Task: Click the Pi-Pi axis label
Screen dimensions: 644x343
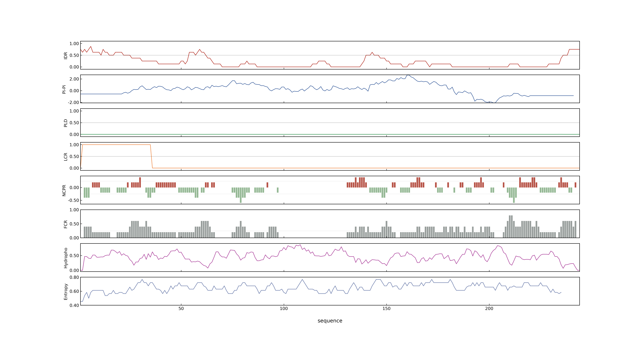Action: [64, 89]
